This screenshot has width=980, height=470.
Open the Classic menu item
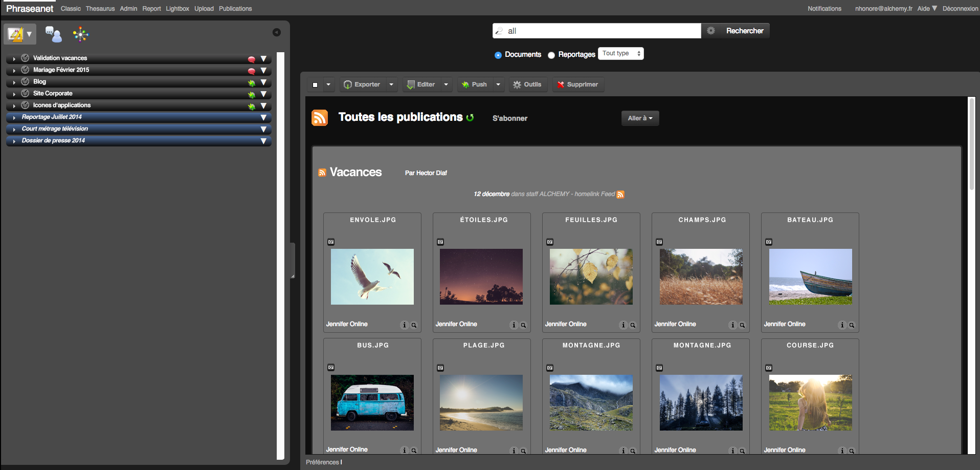71,9
